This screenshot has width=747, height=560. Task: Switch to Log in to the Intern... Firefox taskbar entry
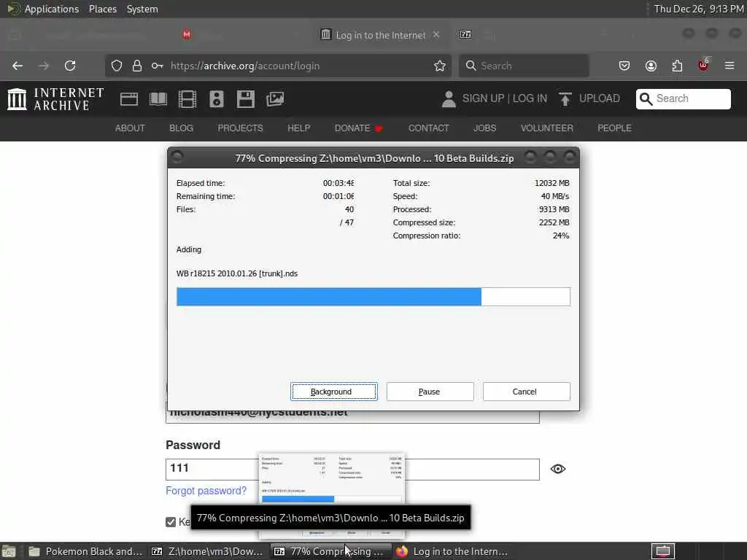pyautogui.click(x=452, y=551)
